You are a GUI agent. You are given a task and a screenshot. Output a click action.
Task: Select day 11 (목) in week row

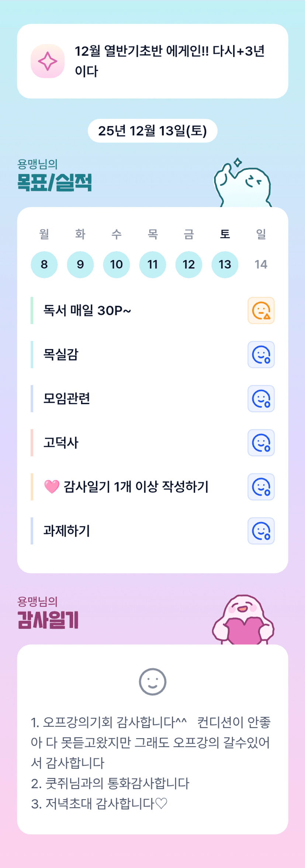[x=153, y=264]
